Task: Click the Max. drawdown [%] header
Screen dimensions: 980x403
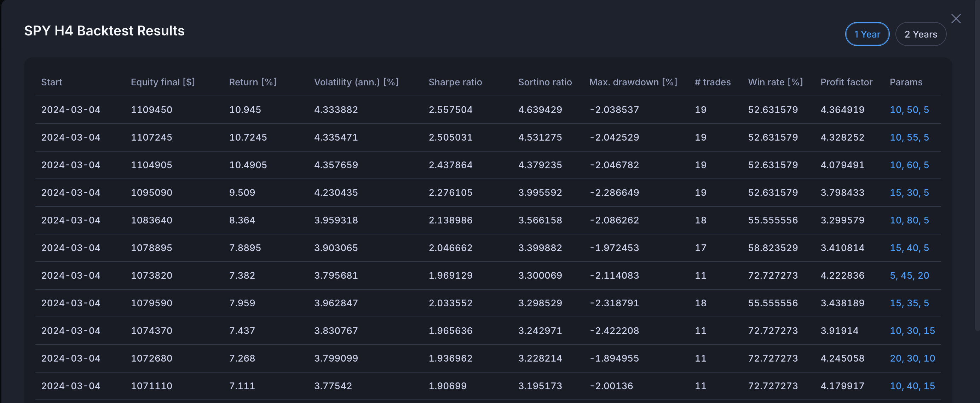Action: (x=633, y=82)
